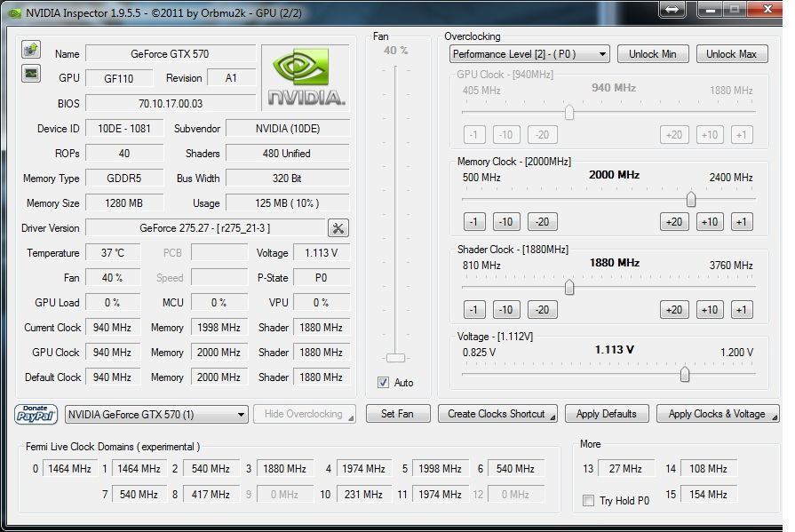Click Fermi clock domain 8 value 417 MHz
This screenshot has height=532, width=795.
[x=211, y=494]
